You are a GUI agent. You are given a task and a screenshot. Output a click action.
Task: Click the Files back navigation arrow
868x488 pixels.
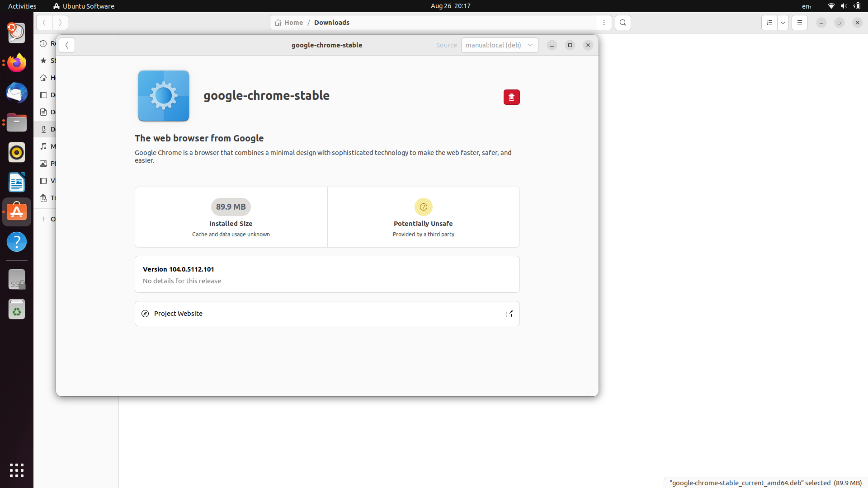coord(44,23)
